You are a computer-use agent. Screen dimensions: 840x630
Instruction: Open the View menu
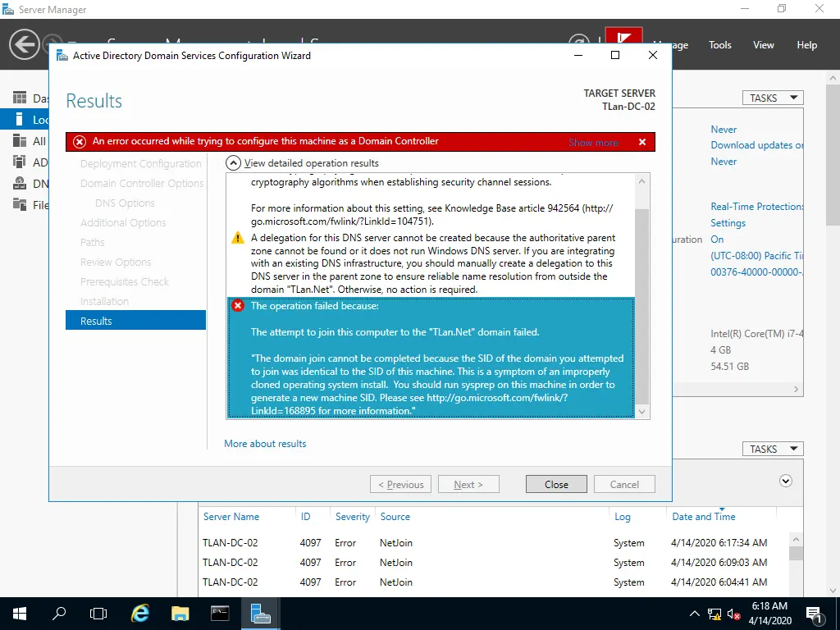pyautogui.click(x=764, y=45)
